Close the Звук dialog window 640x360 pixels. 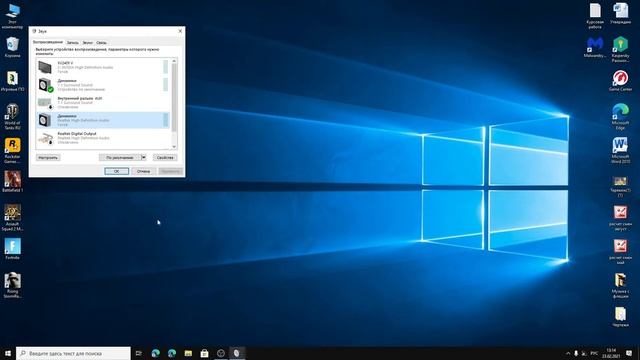(x=180, y=31)
